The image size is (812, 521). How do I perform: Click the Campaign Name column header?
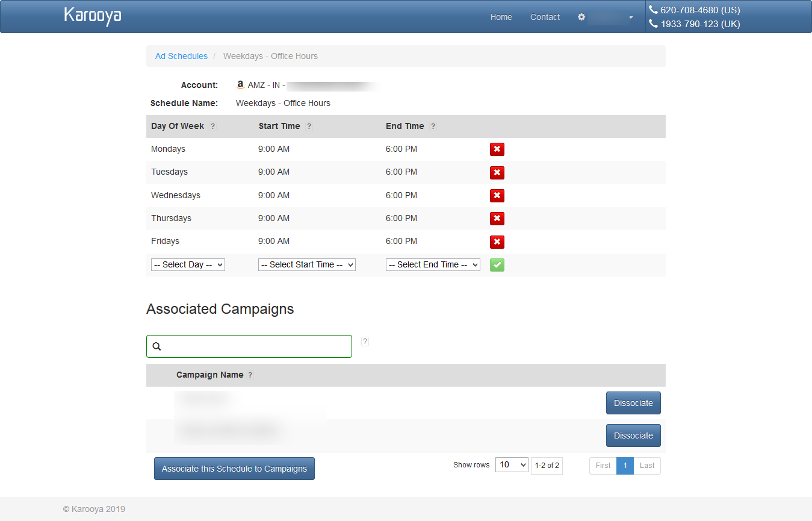coord(210,375)
